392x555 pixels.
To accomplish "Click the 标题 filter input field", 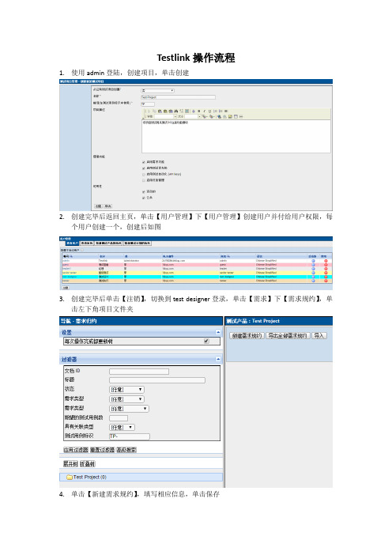I will 157,380.
